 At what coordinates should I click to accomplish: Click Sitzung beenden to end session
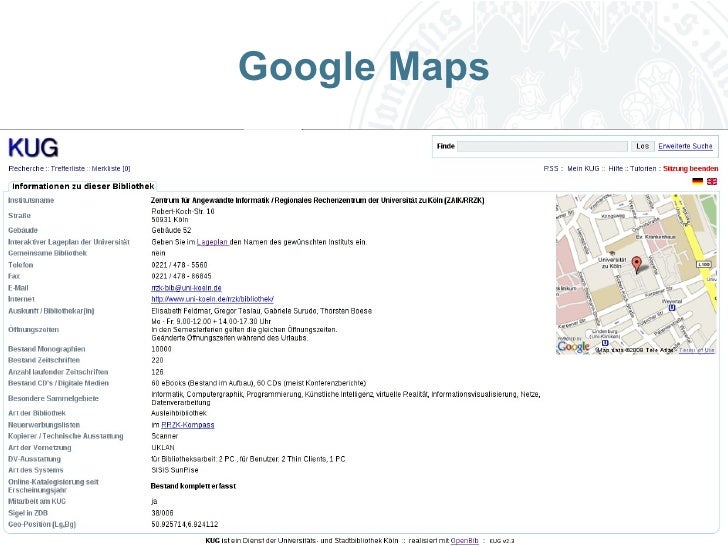tap(690, 169)
